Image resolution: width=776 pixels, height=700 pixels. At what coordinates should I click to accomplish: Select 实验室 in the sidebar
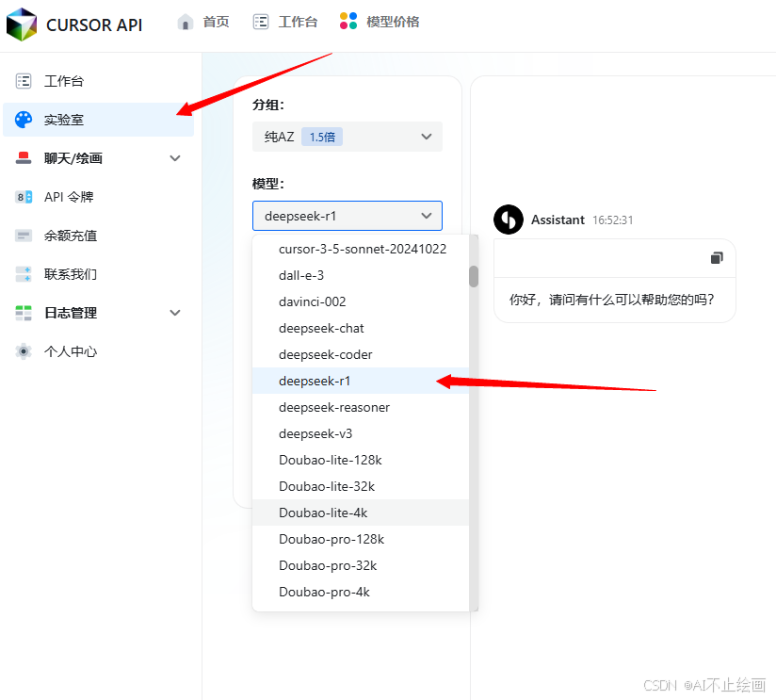point(99,120)
